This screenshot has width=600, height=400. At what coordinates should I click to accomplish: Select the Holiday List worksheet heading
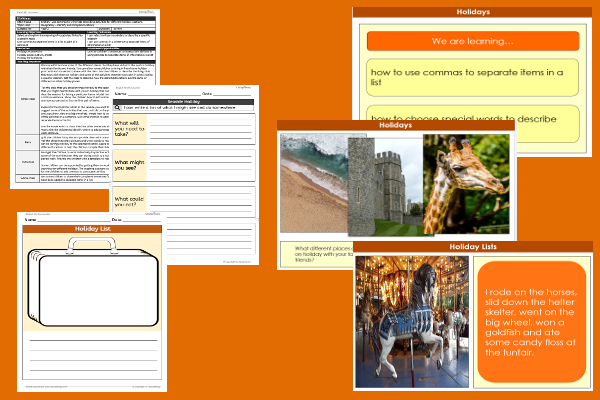[92, 229]
